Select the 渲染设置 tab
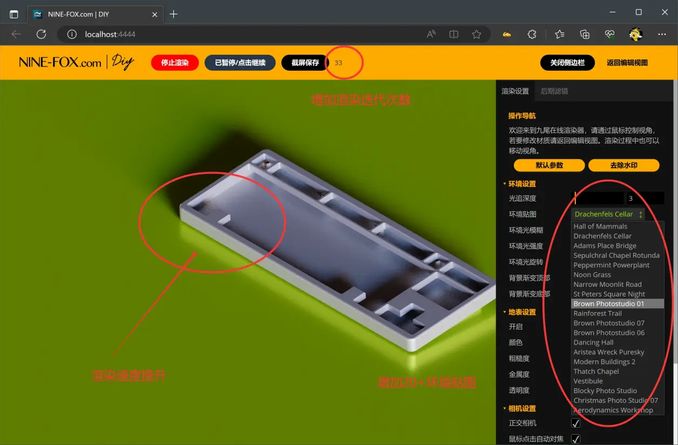Viewport: 678px width, 445px height. [x=515, y=91]
